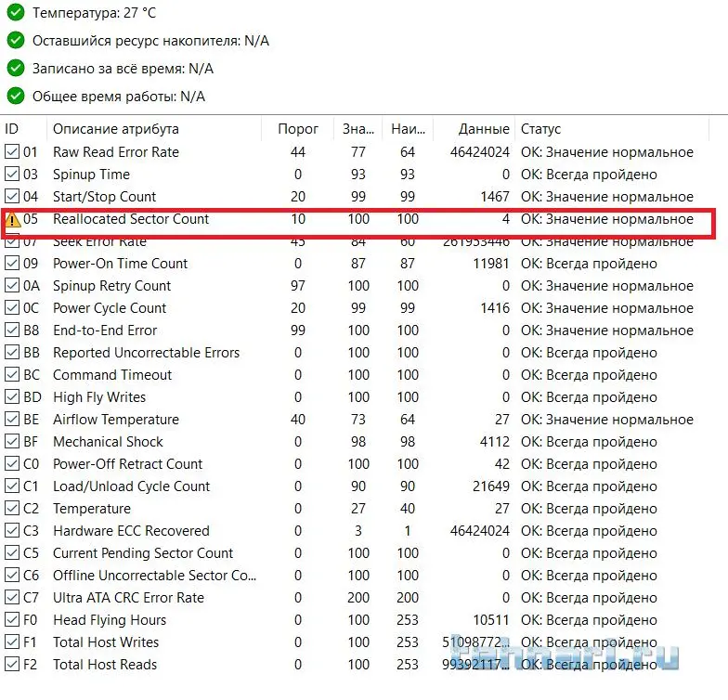The width and height of the screenshot is (728, 700).
Task: Click Spinup Retry Count threshold value 97
Action: [x=298, y=286]
